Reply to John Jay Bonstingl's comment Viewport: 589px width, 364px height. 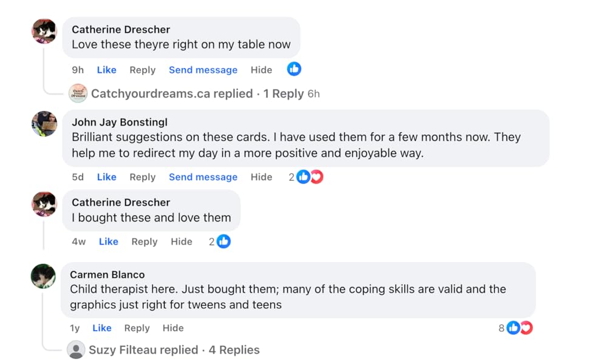[143, 177]
